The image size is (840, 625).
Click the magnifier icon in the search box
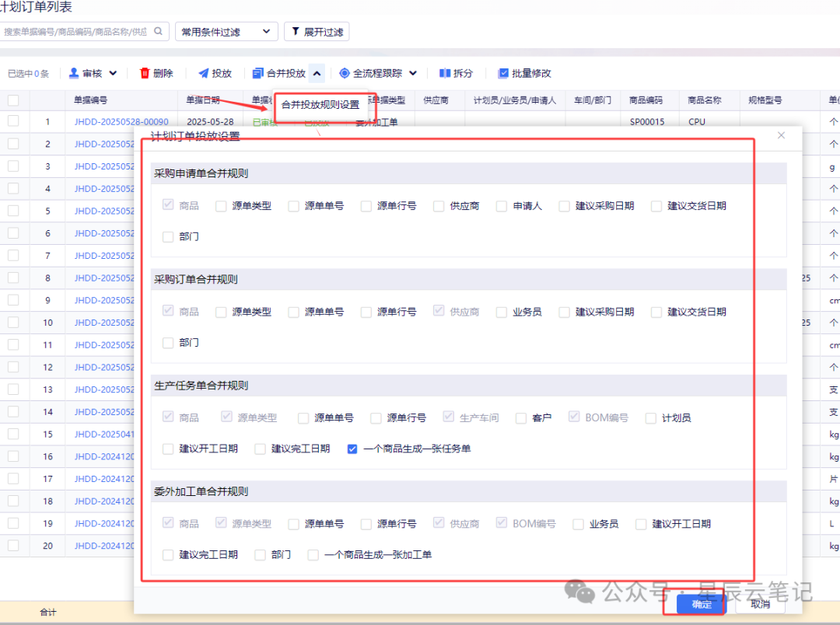158,31
